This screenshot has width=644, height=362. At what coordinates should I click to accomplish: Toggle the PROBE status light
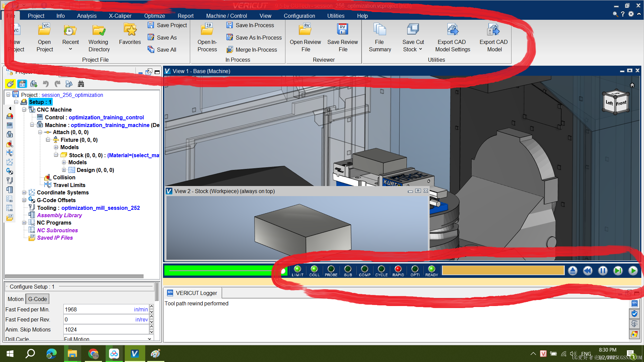click(x=331, y=269)
